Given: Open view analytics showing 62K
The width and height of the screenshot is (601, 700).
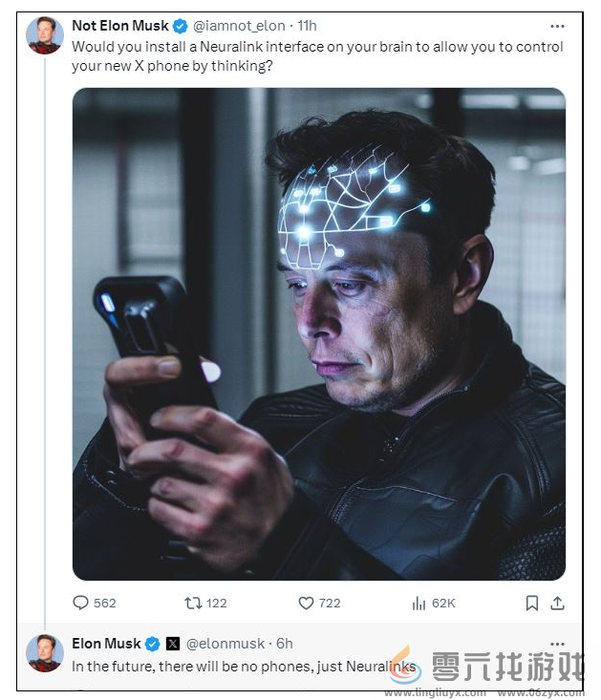Looking at the screenshot, I should [x=419, y=603].
